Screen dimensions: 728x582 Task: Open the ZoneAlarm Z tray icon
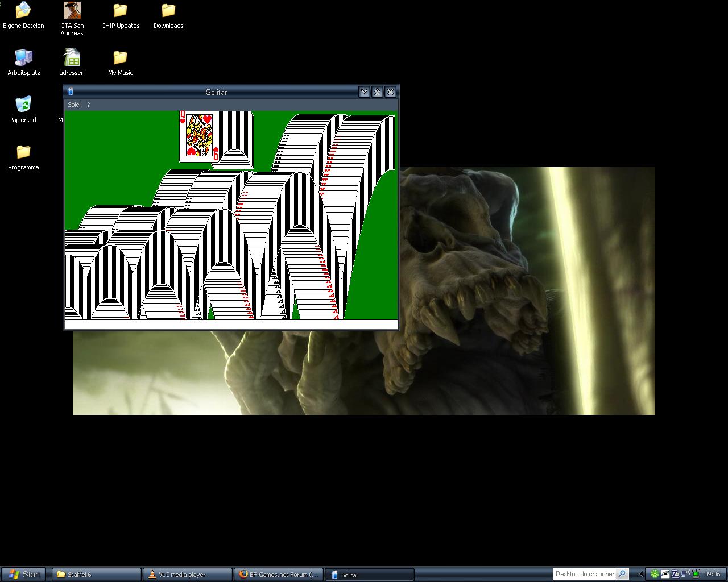point(675,574)
